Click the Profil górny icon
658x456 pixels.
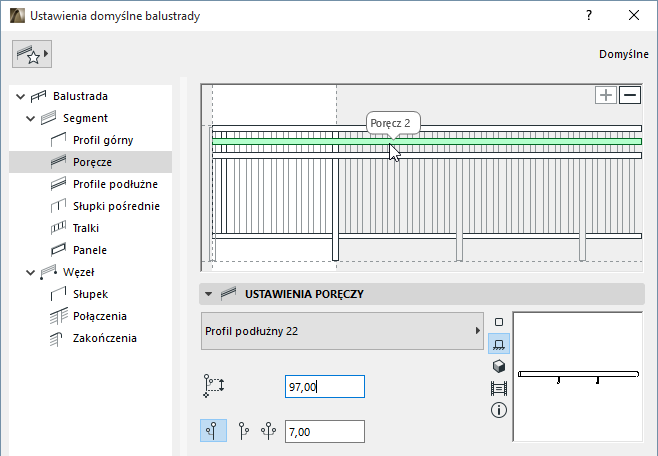pos(58,140)
